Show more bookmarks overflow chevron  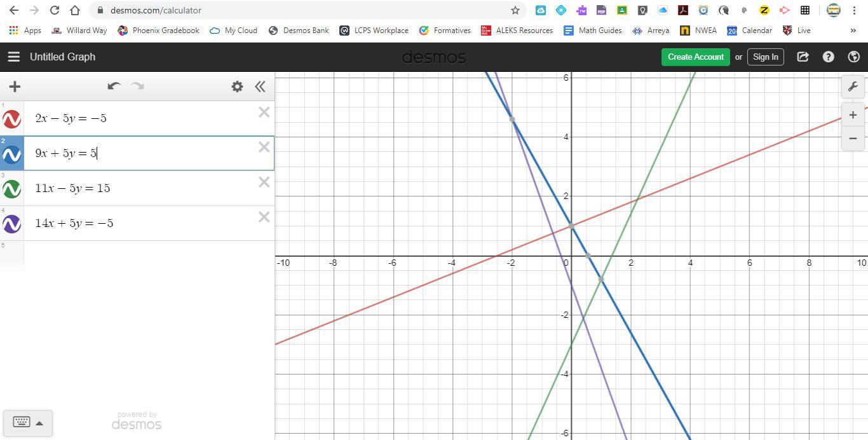click(x=853, y=30)
